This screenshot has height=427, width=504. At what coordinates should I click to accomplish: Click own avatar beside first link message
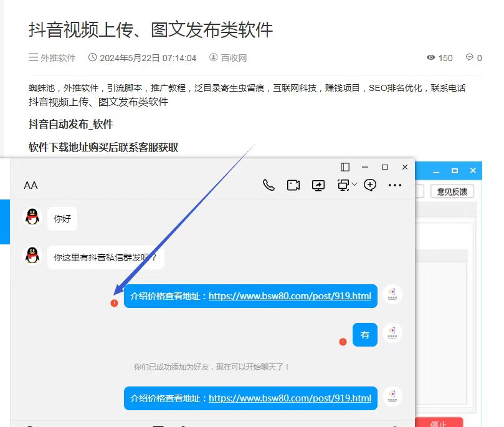(x=392, y=294)
